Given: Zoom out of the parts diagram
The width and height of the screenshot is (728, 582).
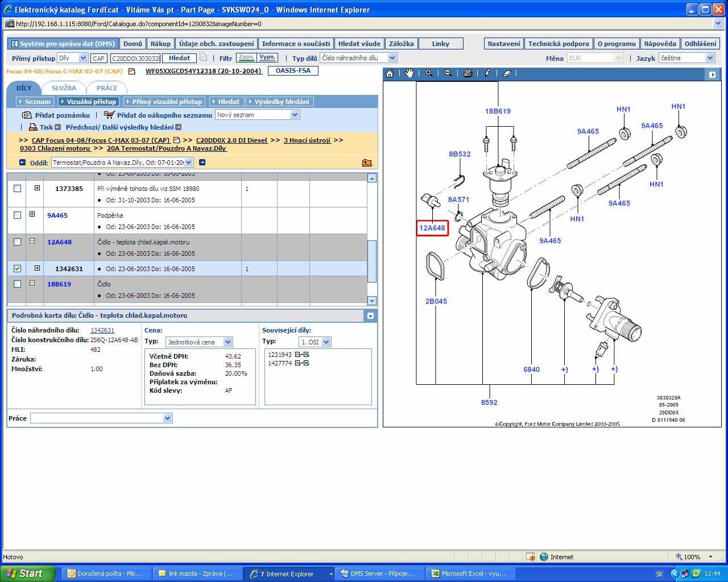Looking at the screenshot, I should pos(448,73).
